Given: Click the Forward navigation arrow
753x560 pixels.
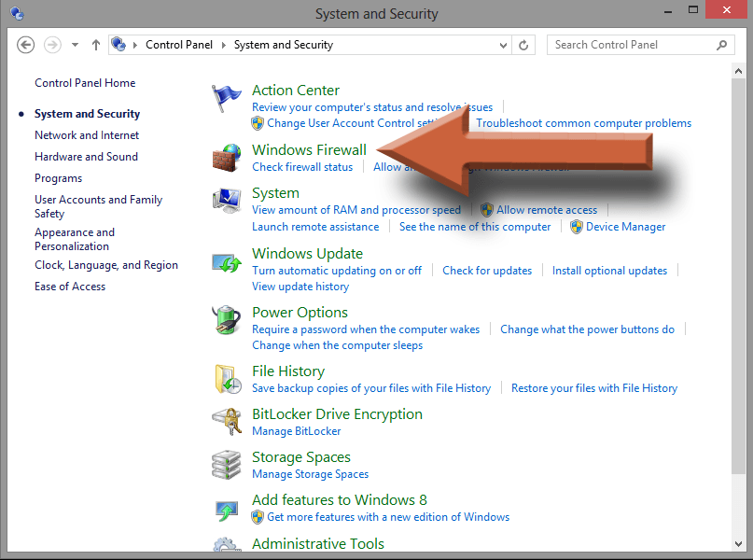Looking at the screenshot, I should pyautogui.click(x=52, y=45).
